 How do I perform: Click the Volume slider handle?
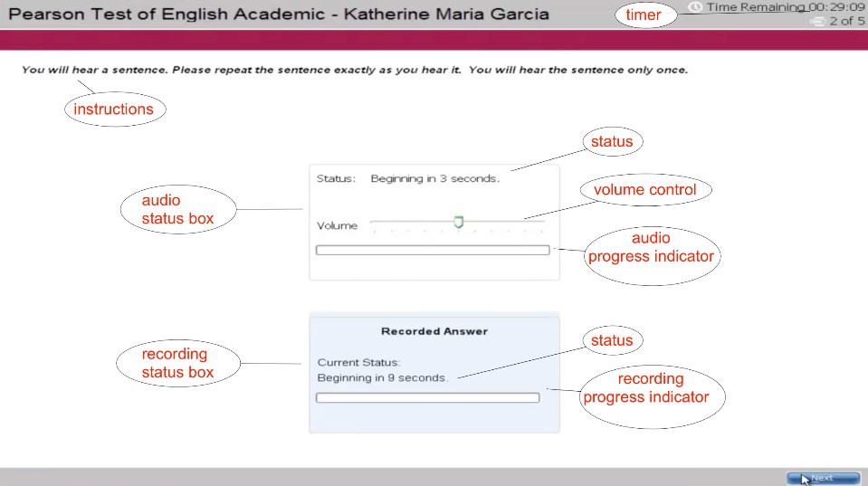pos(458,222)
